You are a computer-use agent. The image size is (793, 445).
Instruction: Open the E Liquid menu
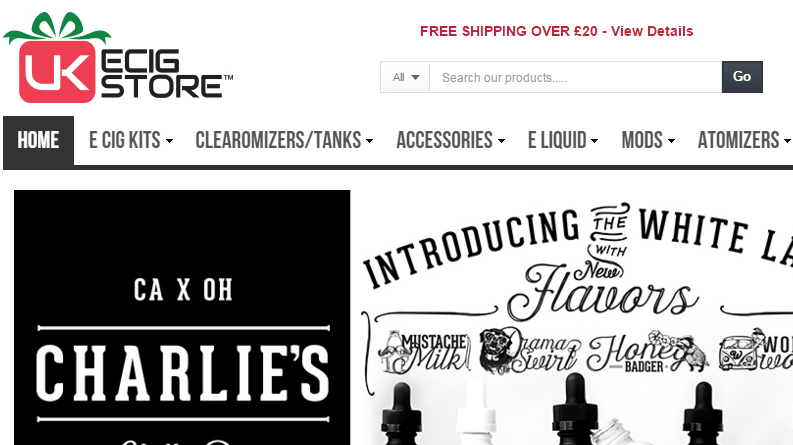point(563,141)
